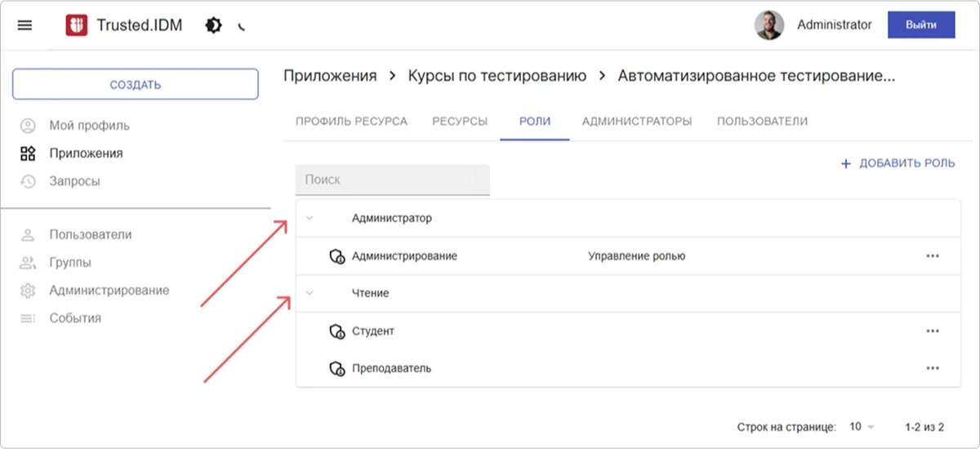The image size is (980, 449).
Task: Open Запросы in the sidebar
Action: (74, 181)
